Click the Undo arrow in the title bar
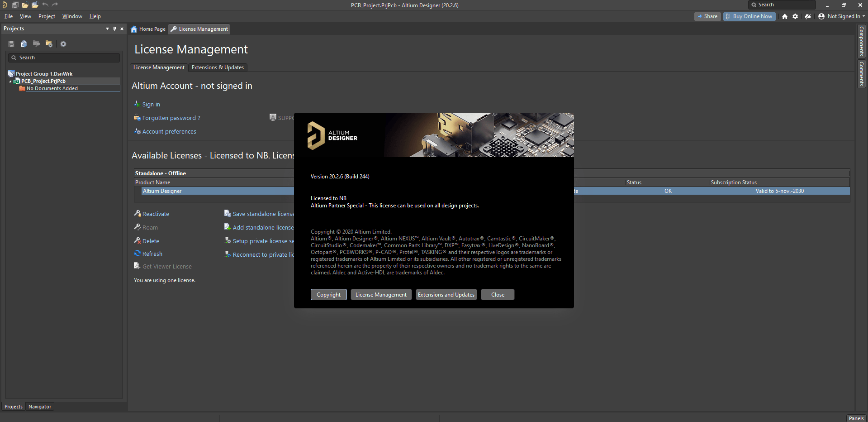Image resolution: width=868 pixels, height=422 pixels. [x=45, y=5]
